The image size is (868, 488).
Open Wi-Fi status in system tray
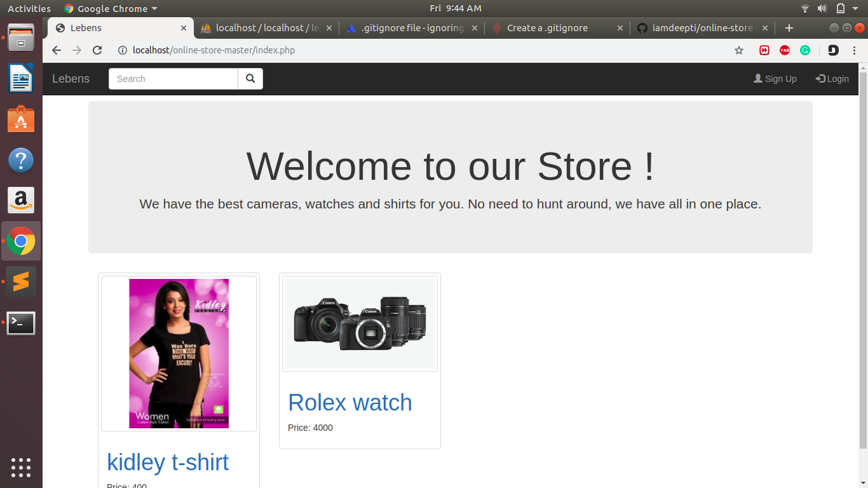click(x=805, y=8)
